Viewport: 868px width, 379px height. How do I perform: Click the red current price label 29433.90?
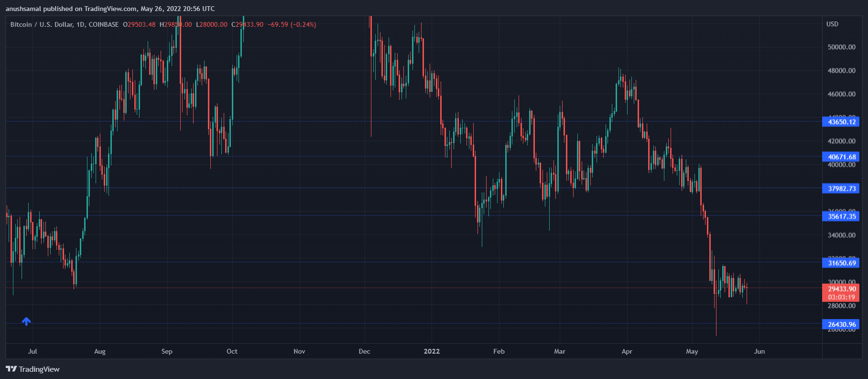click(841, 289)
